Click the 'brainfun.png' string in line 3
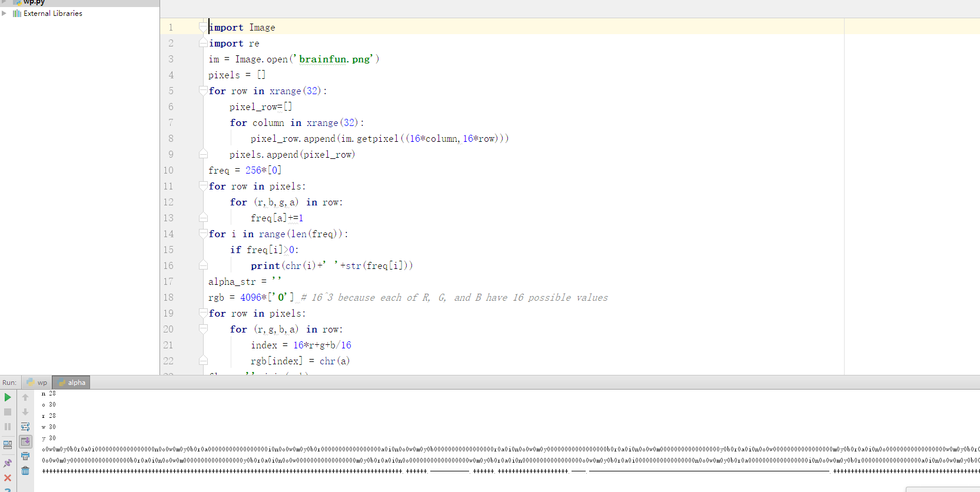This screenshot has height=492, width=980. [x=335, y=59]
